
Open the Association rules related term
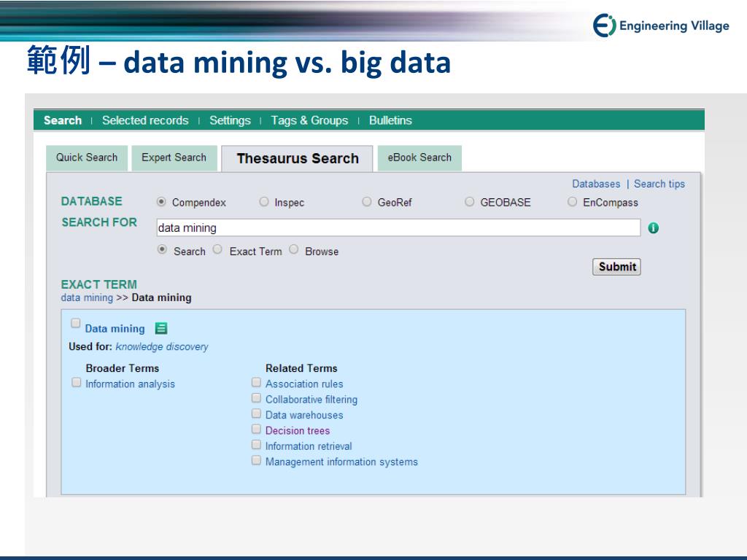pyautogui.click(x=304, y=384)
